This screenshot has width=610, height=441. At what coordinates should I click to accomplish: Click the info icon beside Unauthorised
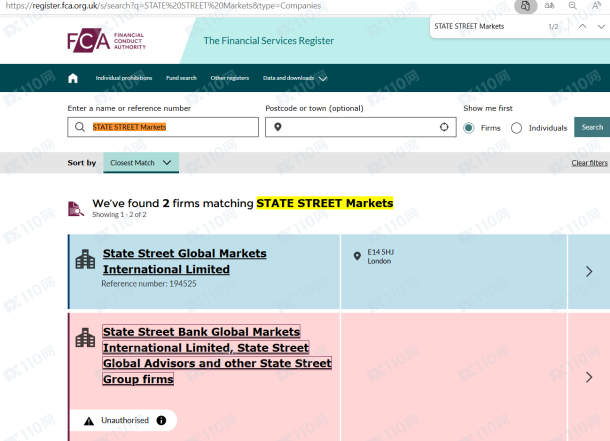coord(161,420)
